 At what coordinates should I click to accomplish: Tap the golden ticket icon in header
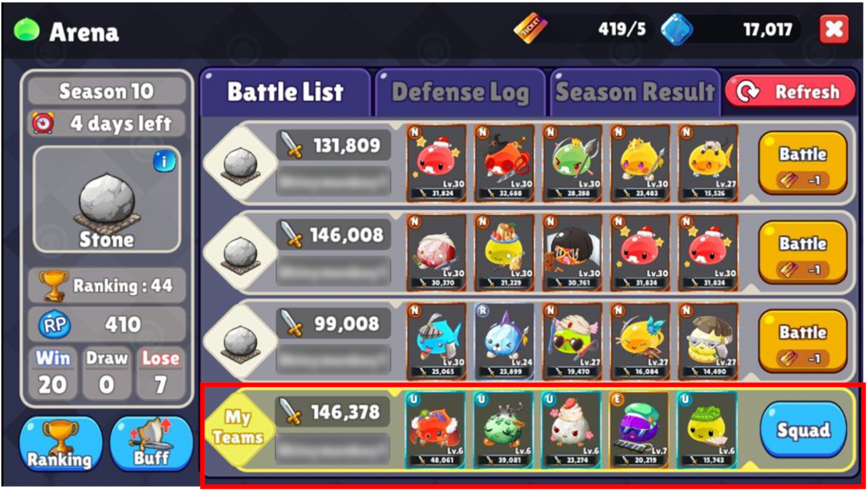[x=531, y=28]
